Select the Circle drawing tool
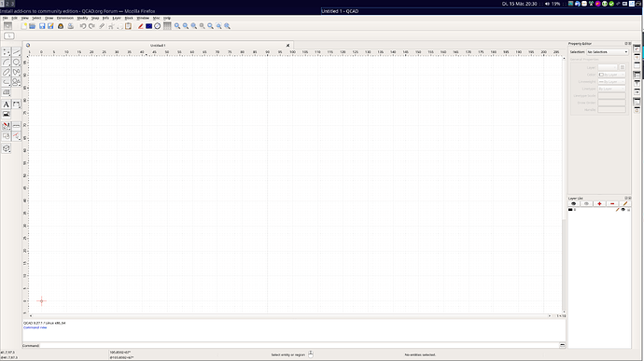The height and width of the screenshot is (361, 644). point(17,62)
